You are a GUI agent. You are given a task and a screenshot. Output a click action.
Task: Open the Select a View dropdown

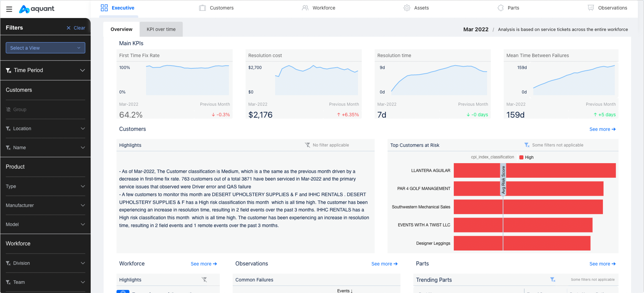(x=46, y=48)
